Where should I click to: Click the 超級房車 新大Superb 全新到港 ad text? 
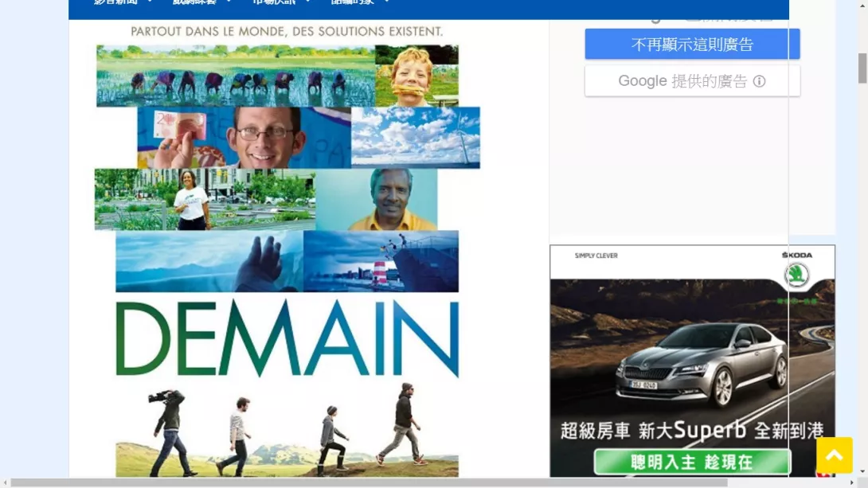[x=692, y=431]
